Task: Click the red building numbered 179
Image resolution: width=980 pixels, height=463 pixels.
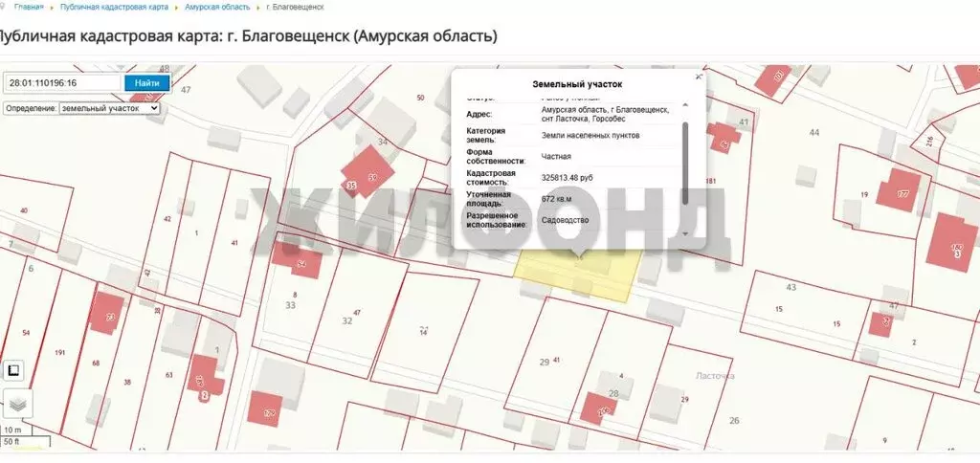Action: [x=265, y=409]
